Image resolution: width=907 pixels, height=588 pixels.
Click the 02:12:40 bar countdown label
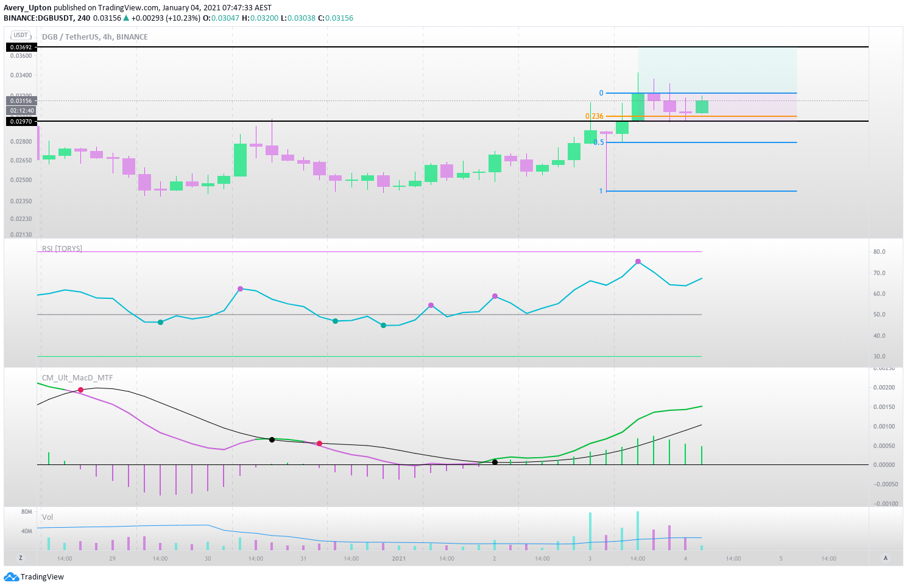[x=21, y=110]
